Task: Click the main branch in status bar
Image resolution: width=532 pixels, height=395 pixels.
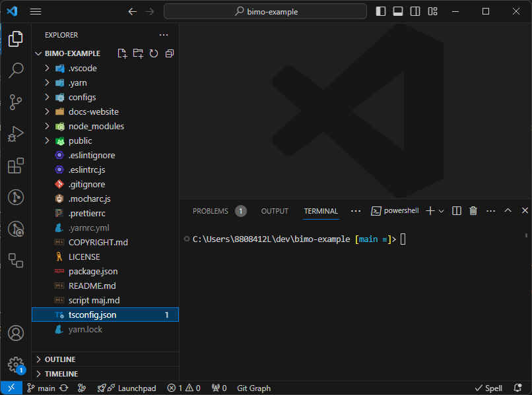Action: pos(41,388)
